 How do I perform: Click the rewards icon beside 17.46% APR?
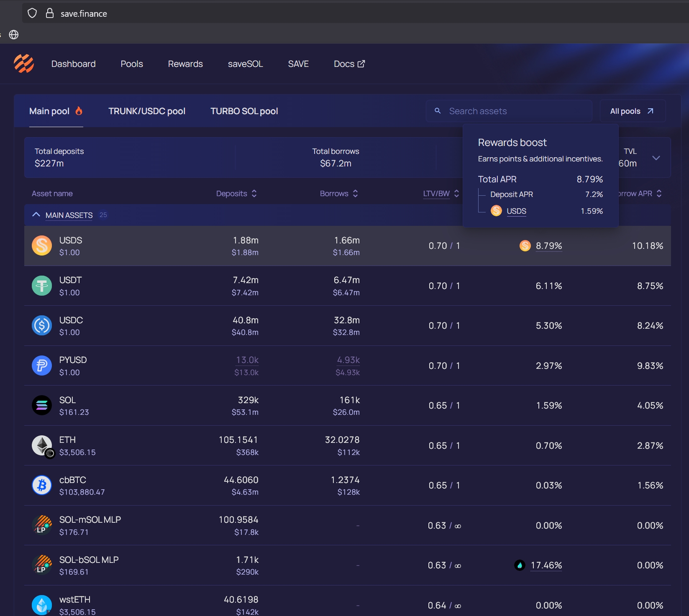tap(520, 565)
